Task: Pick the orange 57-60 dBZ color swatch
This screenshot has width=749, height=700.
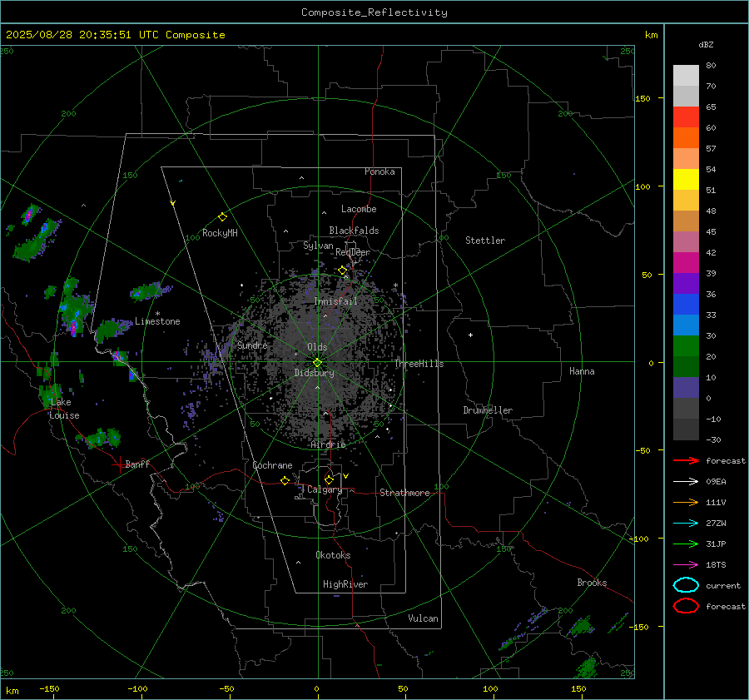Action: [686, 138]
